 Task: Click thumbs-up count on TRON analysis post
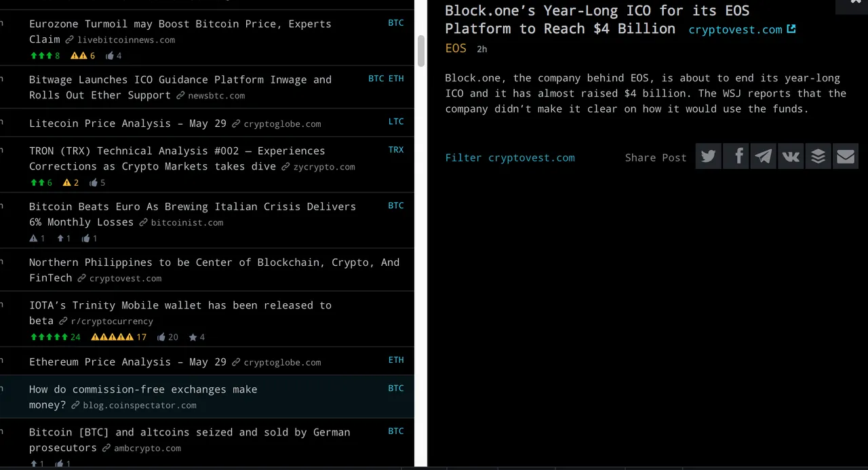(97, 182)
